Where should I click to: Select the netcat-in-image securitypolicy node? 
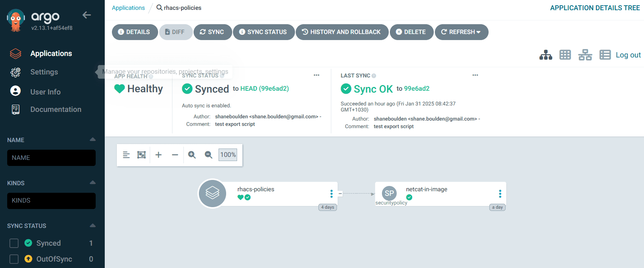click(x=441, y=194)
